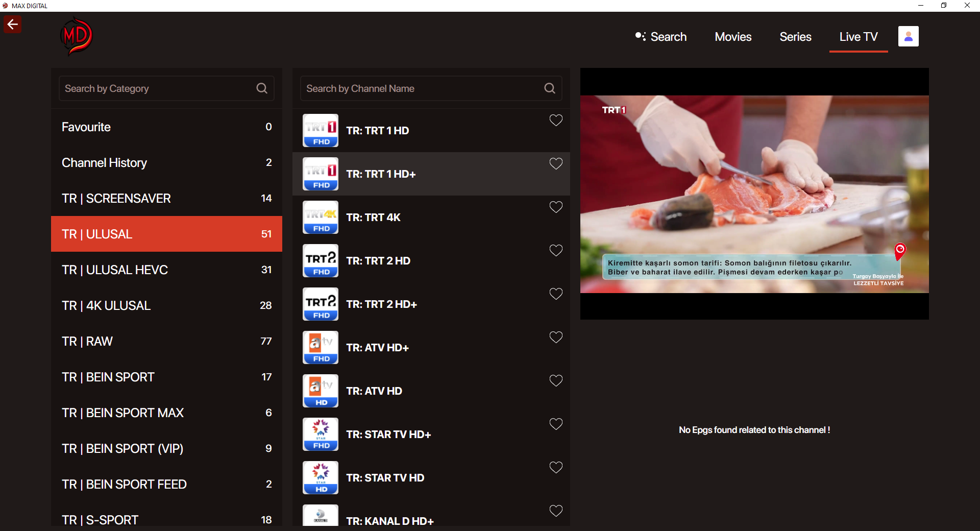Screen dimensions: 980x531
Task: Play channel TR: KANAL D HD+
Action: 431,514
